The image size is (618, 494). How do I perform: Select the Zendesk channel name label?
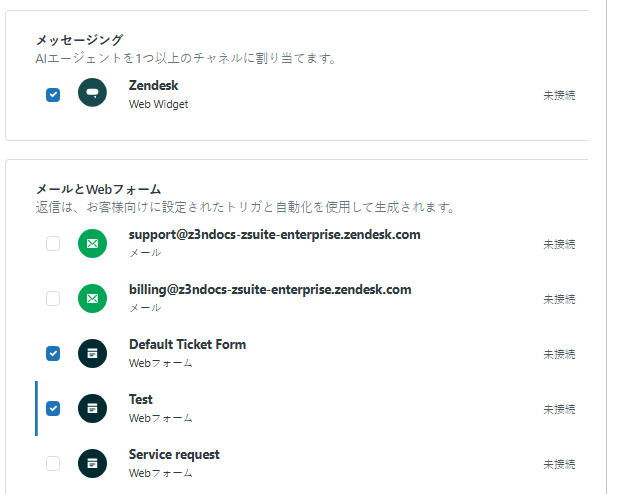click(153, 86)
